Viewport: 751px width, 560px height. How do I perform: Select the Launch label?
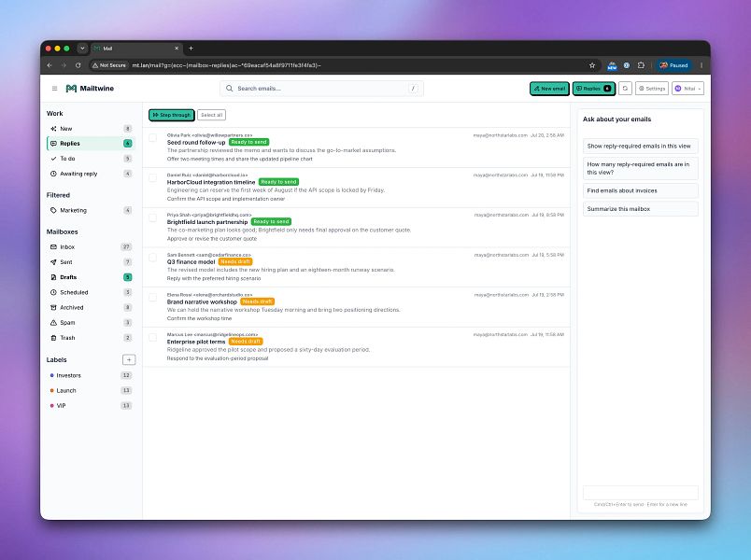tap(91, 390)
